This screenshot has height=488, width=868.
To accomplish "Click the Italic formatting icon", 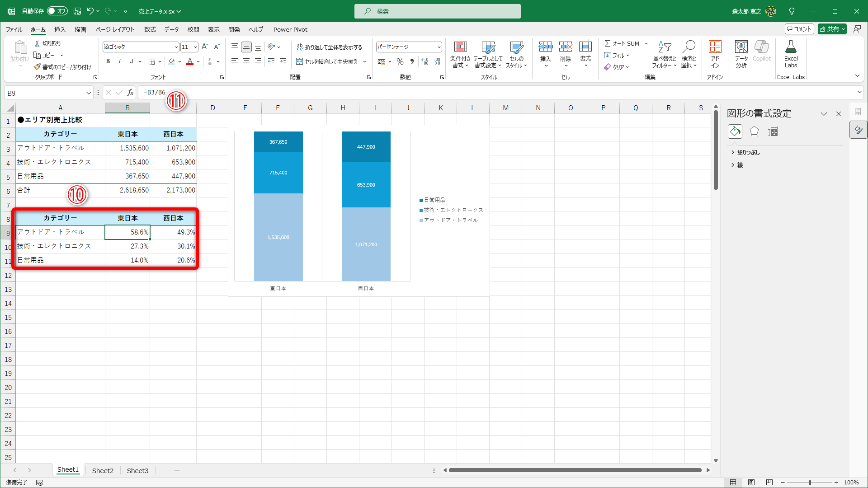I will click(x=119, y=61).
